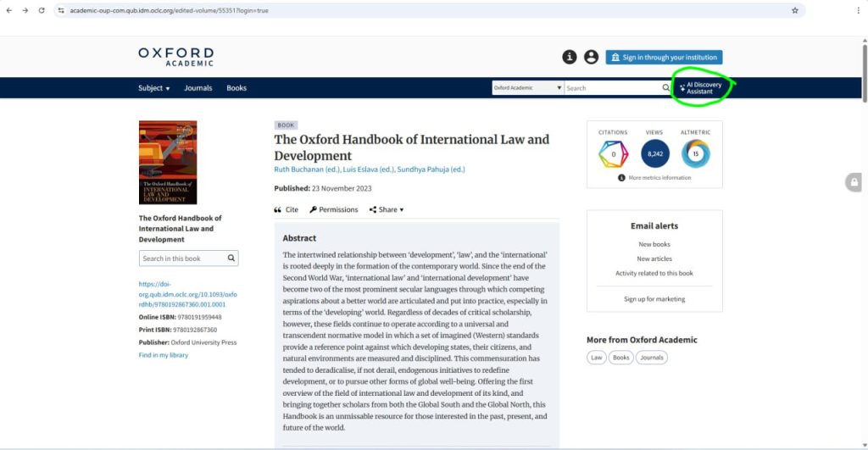Open the Journals menu item
This screenshot has height=450, width=868.
[198, 88]
